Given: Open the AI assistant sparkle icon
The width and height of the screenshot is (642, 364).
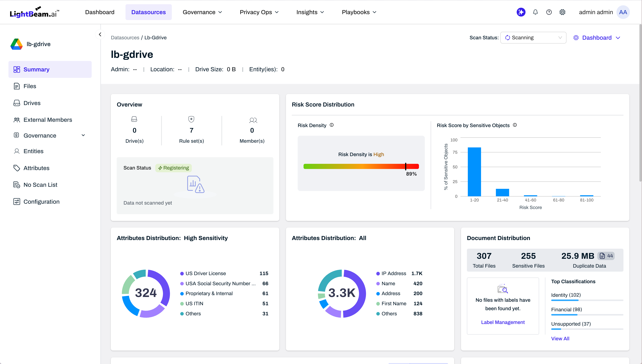Looking at the screenshot, I should (x=521, y=12).
